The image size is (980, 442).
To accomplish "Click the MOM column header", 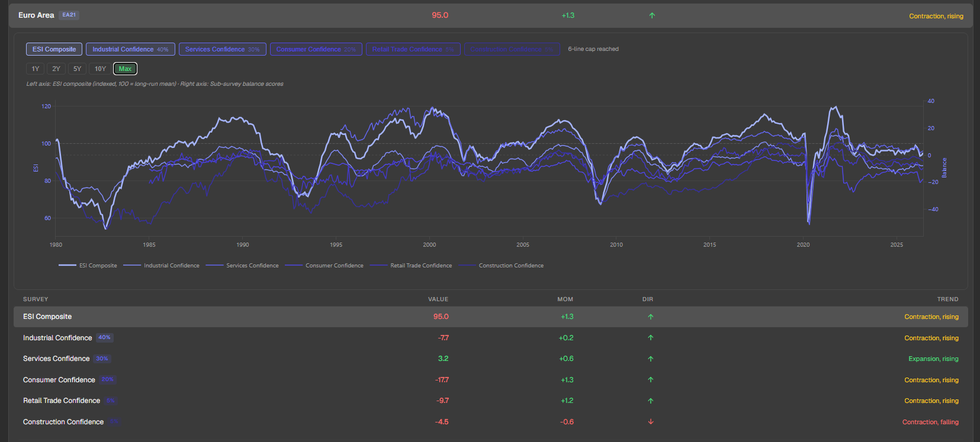I will tap(565, 299).
